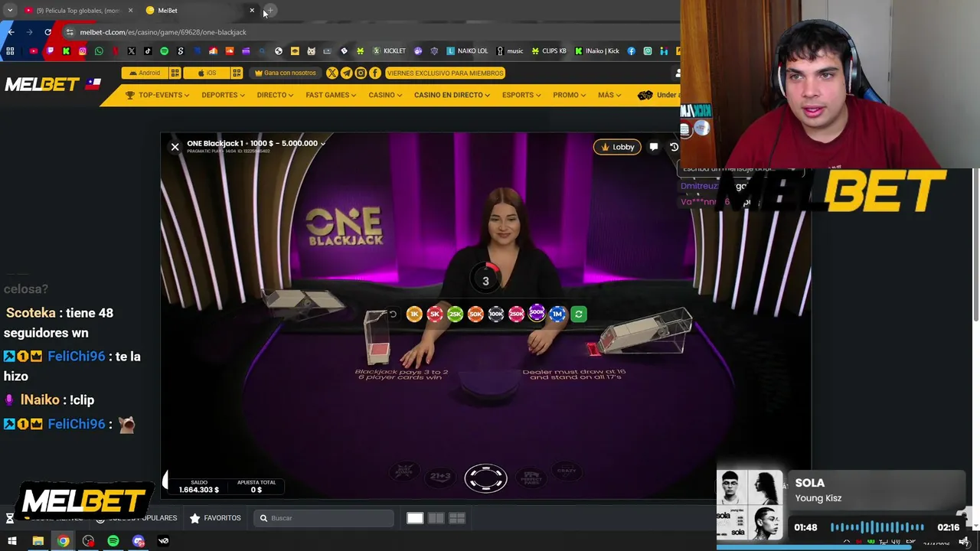Select the 25K betting chip

(x=455, y=314)
